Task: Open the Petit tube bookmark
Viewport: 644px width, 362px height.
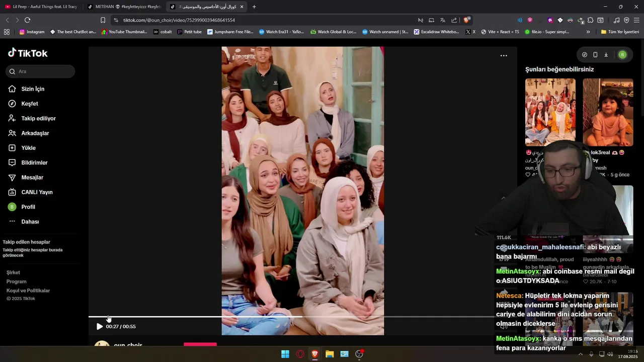Action: coord(189,32)
